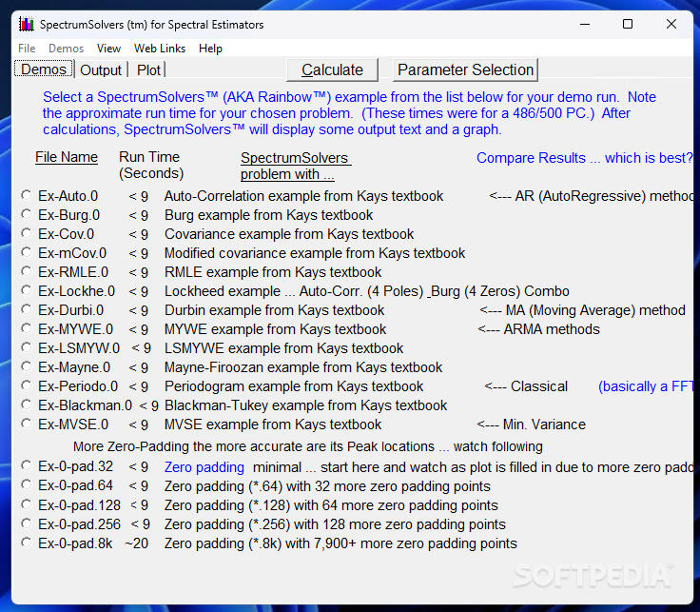700x612 pixels.
Task: Select the Ex-0-pad.256 radio button
Action: click(27, 523)
